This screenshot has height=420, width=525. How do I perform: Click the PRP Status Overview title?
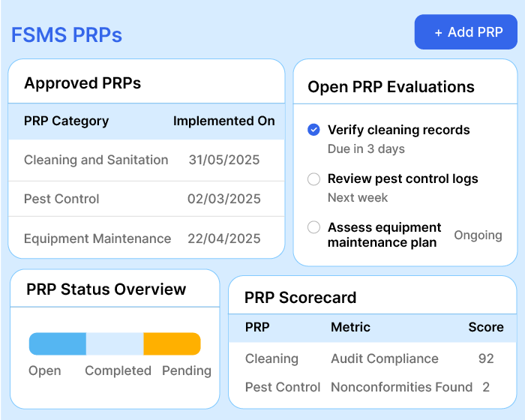click(106, 289)
